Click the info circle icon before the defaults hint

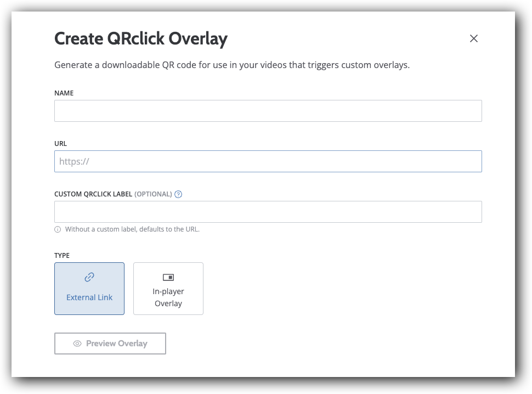tap(58, 229)
